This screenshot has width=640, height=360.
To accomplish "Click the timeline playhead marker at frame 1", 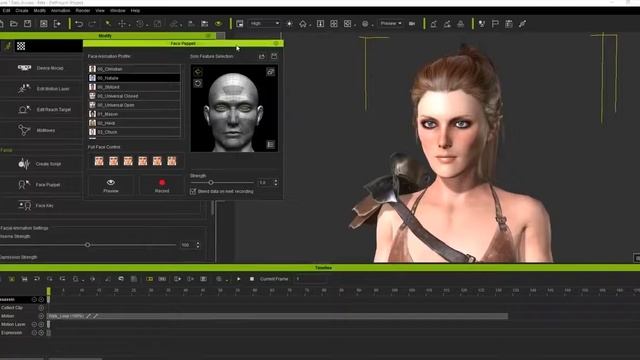I will pyautogui.click(x=49, y=291).
